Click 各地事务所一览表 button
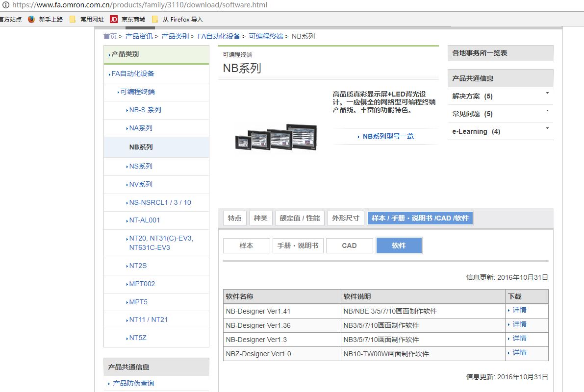This screenshot has height=392, width=584. pos(500,53)
